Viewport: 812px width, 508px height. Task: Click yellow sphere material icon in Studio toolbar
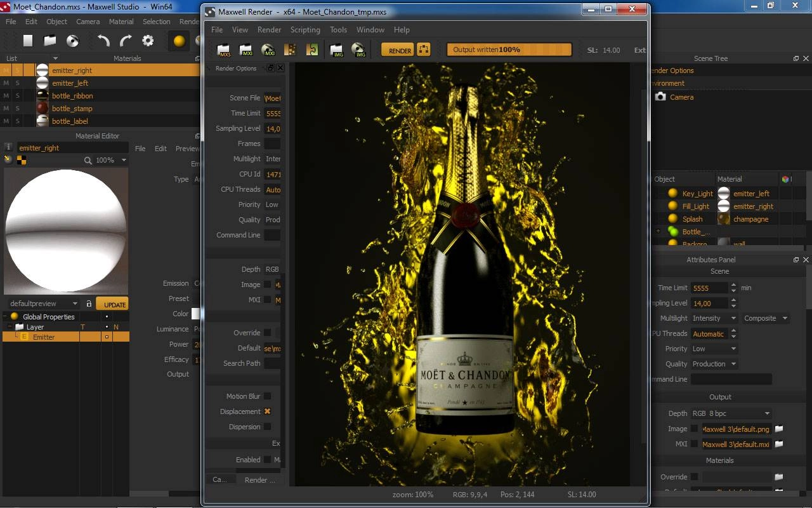(180, 41)
